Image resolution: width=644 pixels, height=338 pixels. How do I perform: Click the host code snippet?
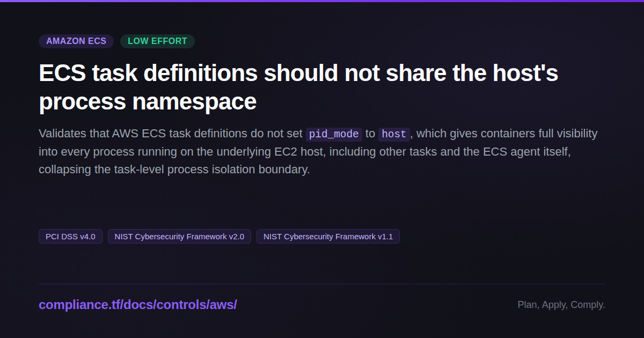394,134
